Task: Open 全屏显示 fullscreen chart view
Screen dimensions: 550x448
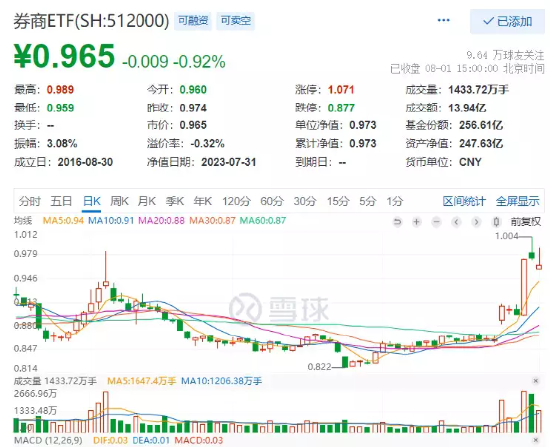Action: [517, 201]
